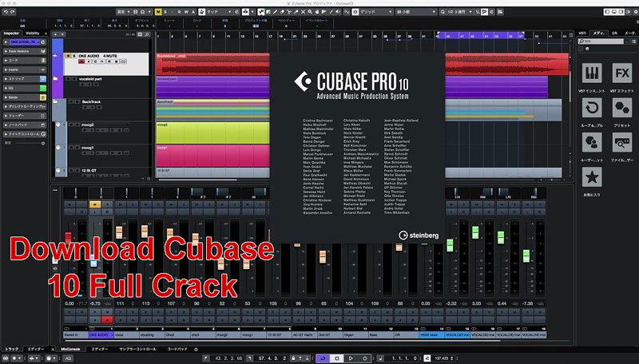639x364 pixels.
Task: Switch to the Visibility tab
Action: tap(33, 33)
